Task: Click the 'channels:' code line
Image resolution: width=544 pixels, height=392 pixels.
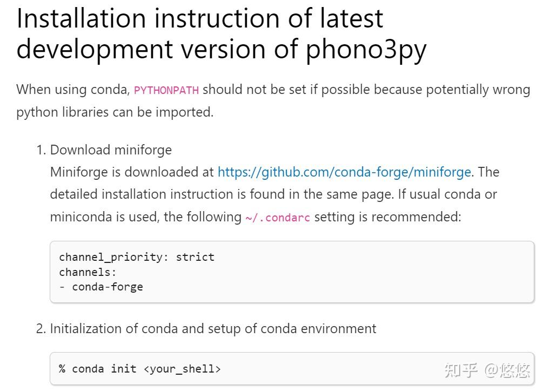Action: pyautogui.click(x=88, y=272)
